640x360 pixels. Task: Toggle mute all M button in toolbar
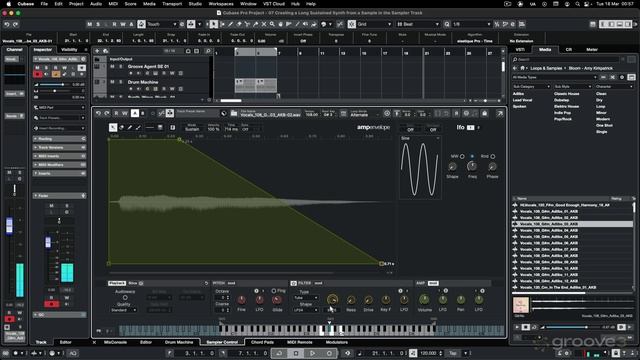click(x=90, y=24)
